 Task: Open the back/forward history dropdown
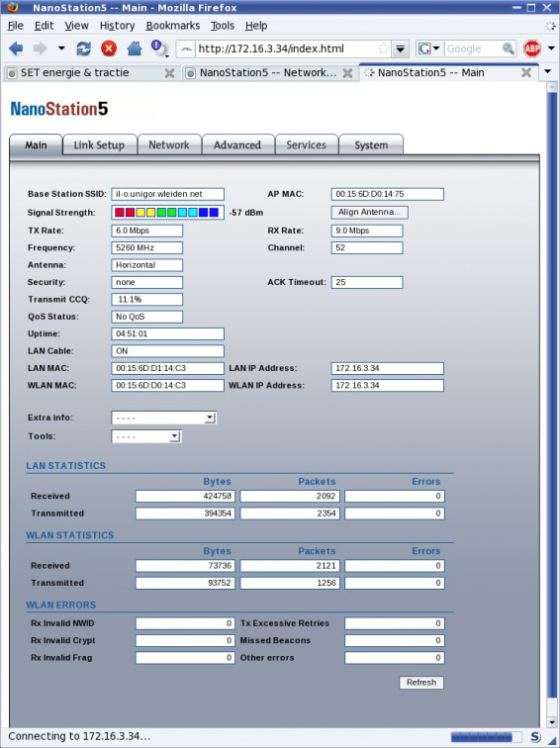tap(61, 48)
